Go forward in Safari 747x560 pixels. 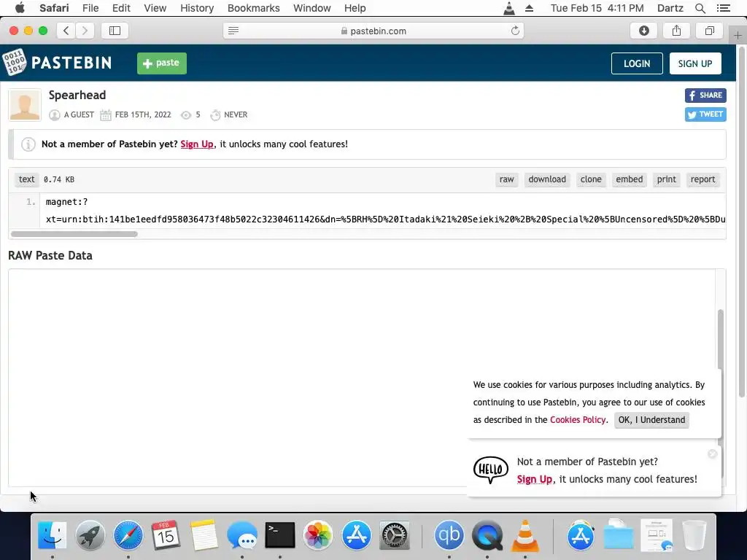coord(85,31)
